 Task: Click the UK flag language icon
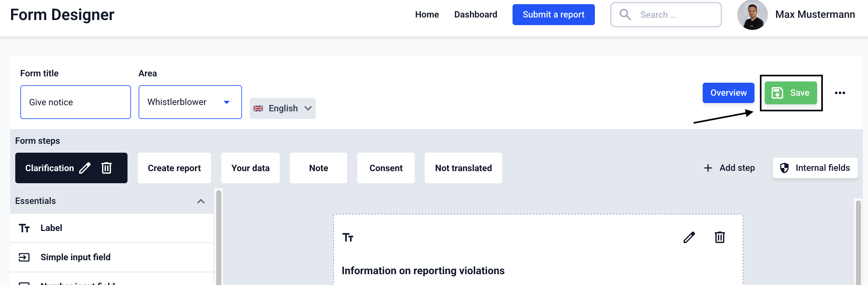point(258,108)
